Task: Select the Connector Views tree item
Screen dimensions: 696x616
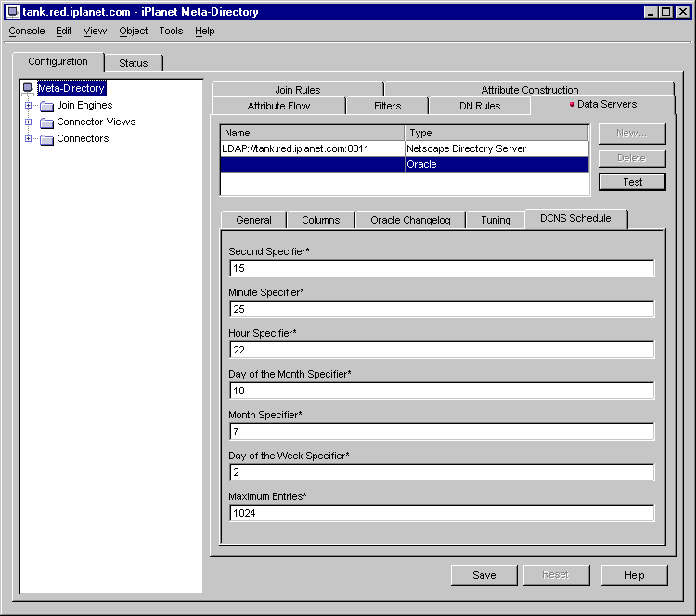Action: pos(97,122)
